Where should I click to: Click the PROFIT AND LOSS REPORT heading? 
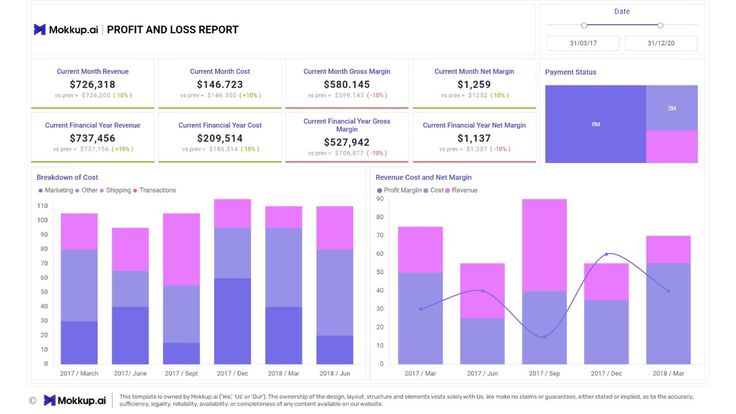173,30
